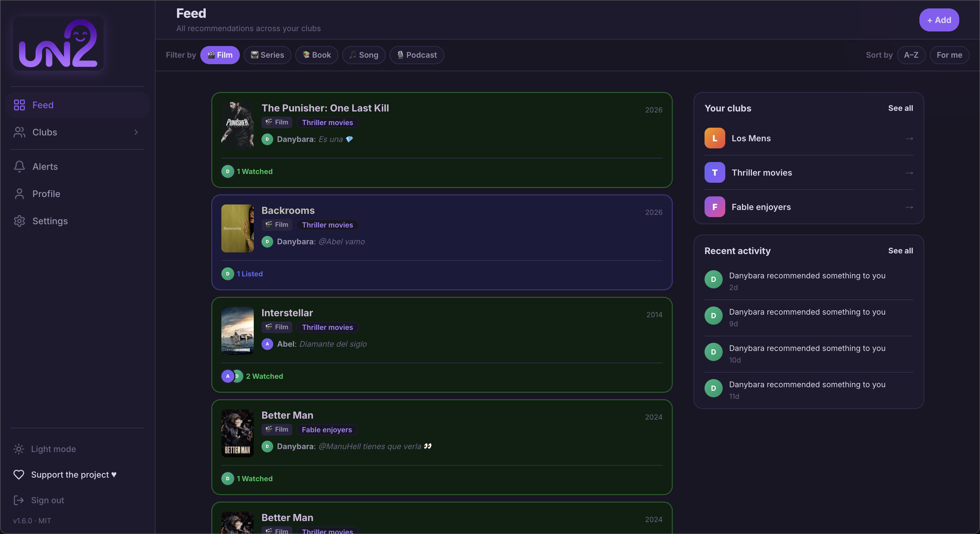Open Profile in the sidebar
Screen dimensions: 980x534
click(x=77, y=194)
